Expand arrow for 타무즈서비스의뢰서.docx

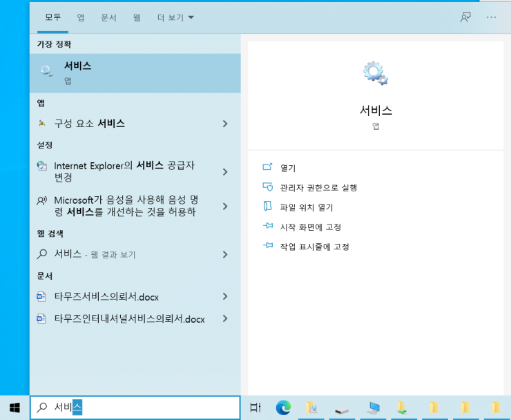click(x=225, y=296)
